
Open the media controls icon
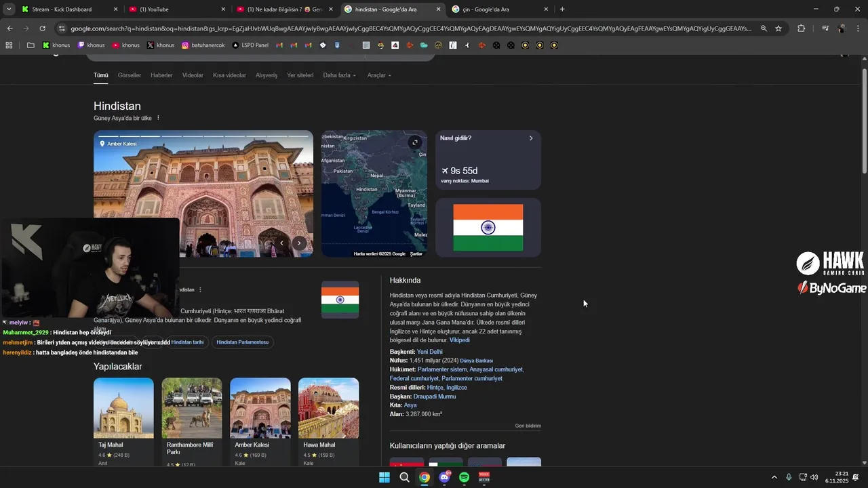[x=825, y=28]
